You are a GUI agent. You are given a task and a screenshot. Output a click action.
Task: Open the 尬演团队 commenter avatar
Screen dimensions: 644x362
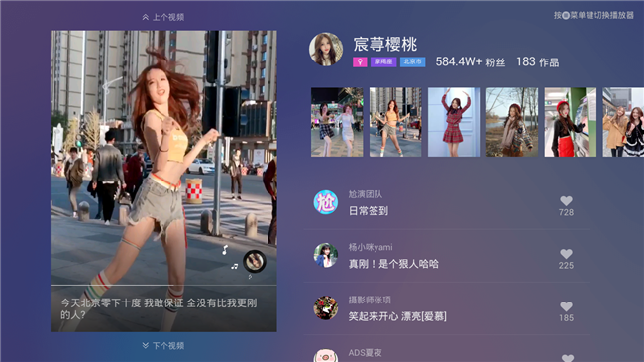326,202
